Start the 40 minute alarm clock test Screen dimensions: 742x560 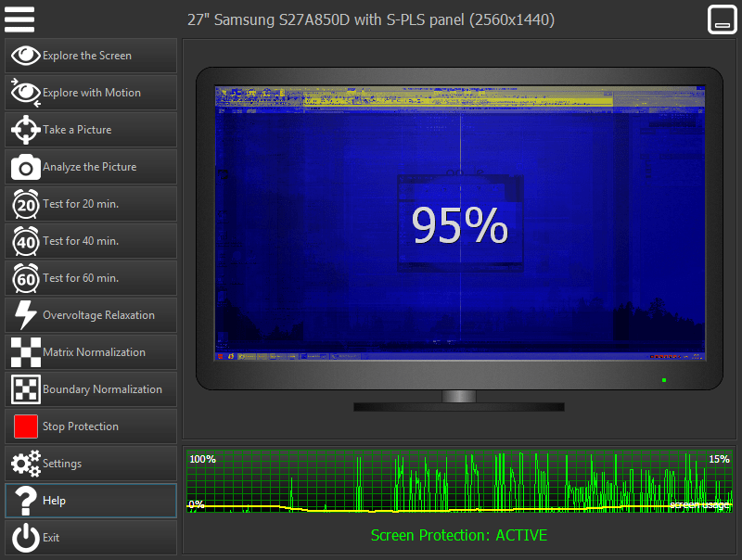coord(26,241)
